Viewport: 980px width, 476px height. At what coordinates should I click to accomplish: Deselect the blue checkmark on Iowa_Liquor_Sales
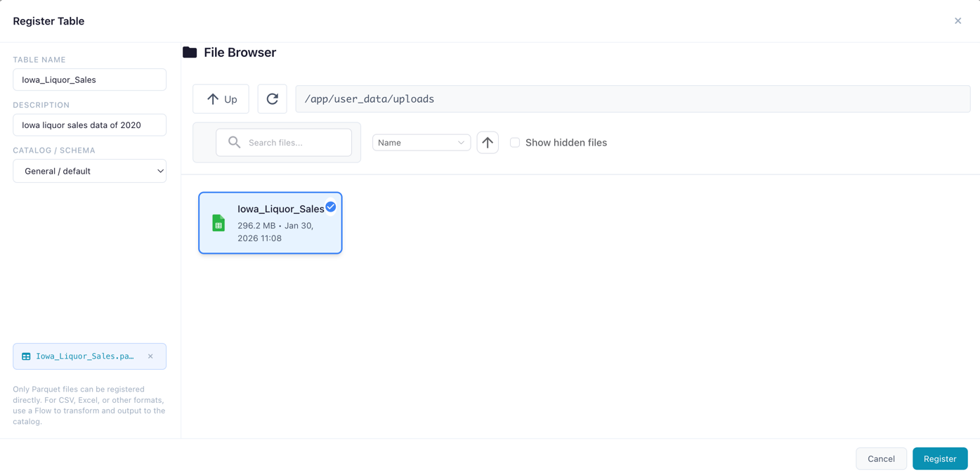330,207
